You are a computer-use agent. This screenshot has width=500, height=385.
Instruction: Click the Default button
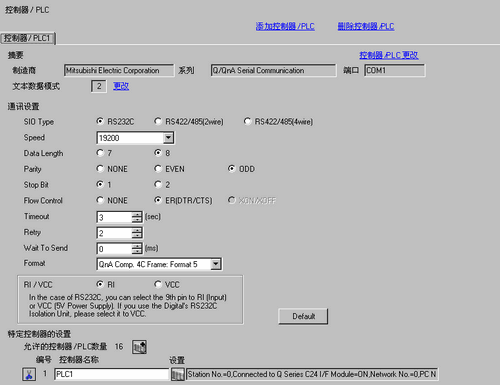(303, 316)
